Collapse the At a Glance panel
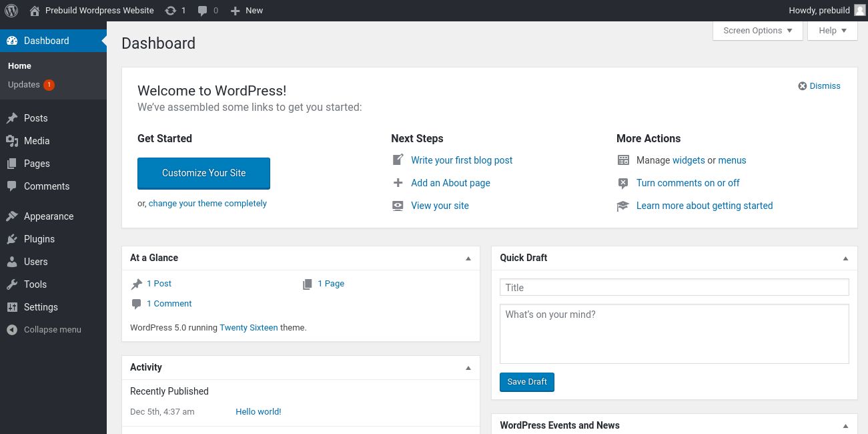868x434 pixels. click(x=468, y=258)
